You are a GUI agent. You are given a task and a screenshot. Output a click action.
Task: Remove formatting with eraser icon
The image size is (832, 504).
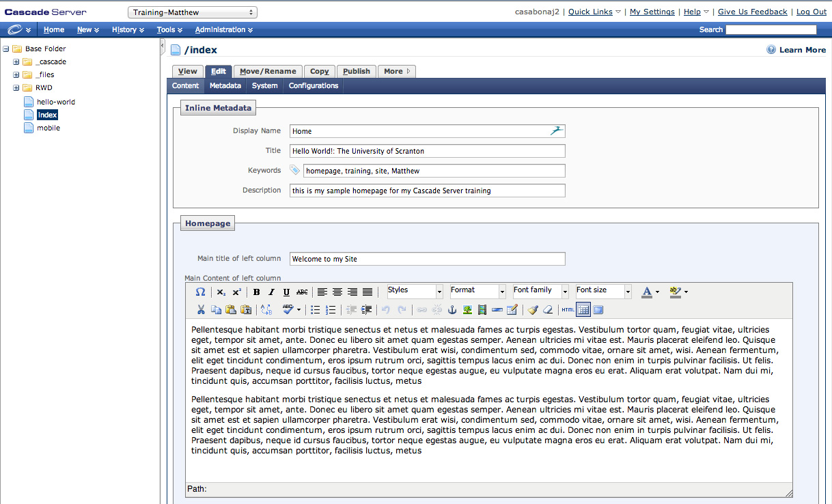(x=548, y=309)
